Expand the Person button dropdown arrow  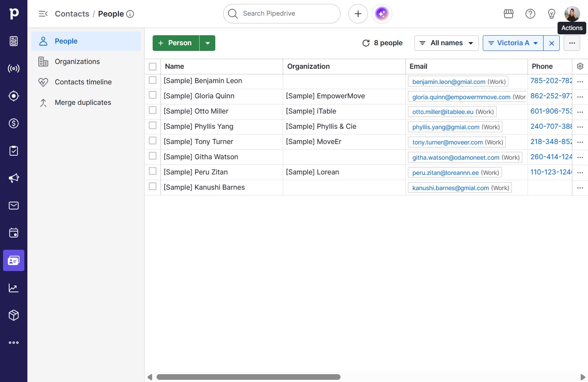point(207,43)
